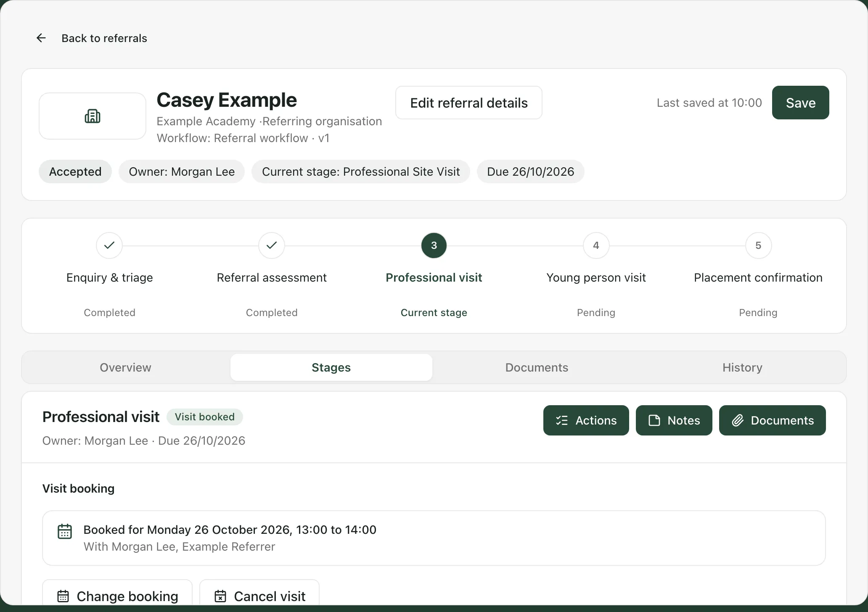868x612 pixels.
Task: Click the Due 26/10/2026 chip
Action: pos(530,171)
